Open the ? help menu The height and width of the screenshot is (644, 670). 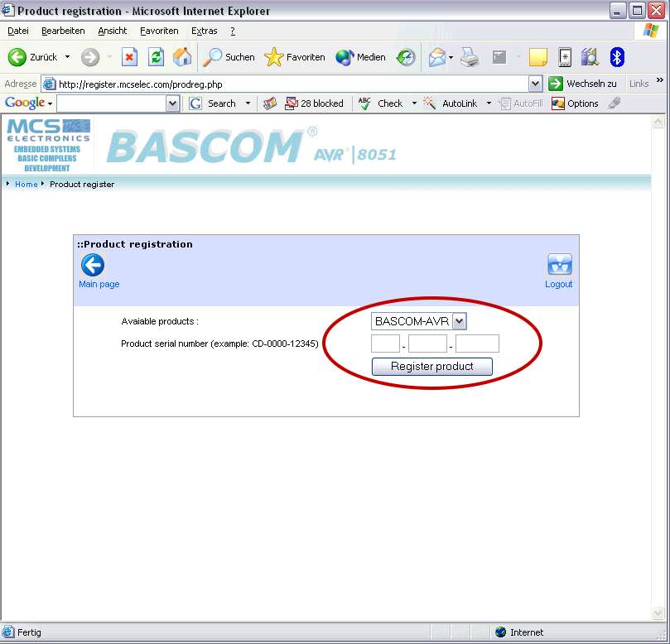(233, 31)
